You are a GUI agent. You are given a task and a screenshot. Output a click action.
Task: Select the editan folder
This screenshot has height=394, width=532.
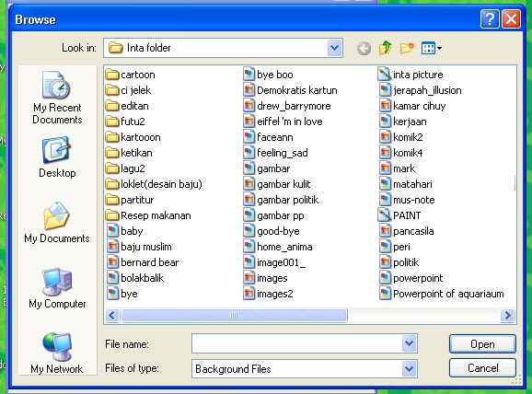127,106
